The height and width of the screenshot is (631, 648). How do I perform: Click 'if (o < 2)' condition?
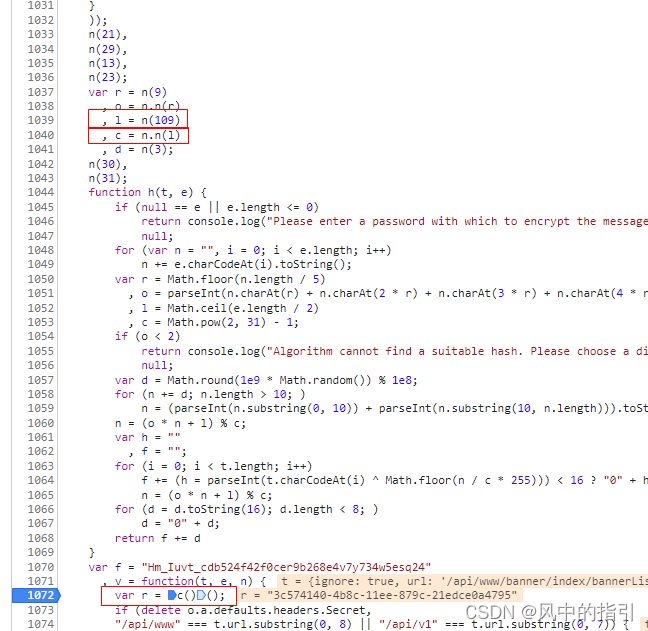coord(148,336)
